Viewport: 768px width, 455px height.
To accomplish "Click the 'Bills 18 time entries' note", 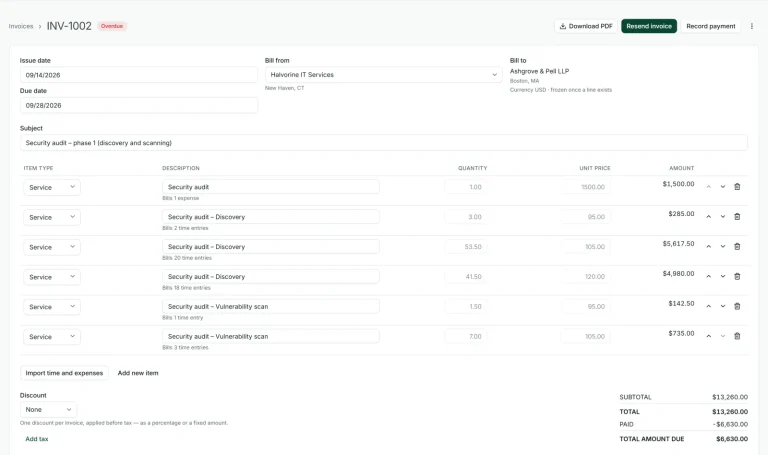I will coord(186,287).
